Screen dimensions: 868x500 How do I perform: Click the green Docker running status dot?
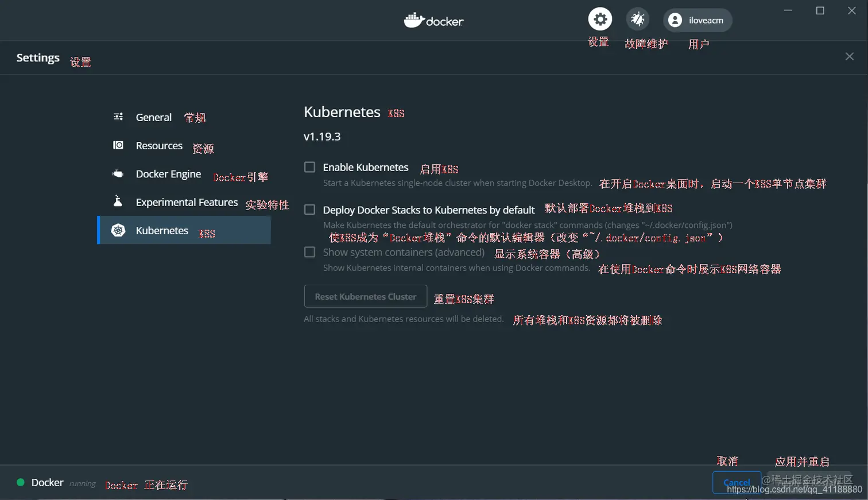(21, 482)
